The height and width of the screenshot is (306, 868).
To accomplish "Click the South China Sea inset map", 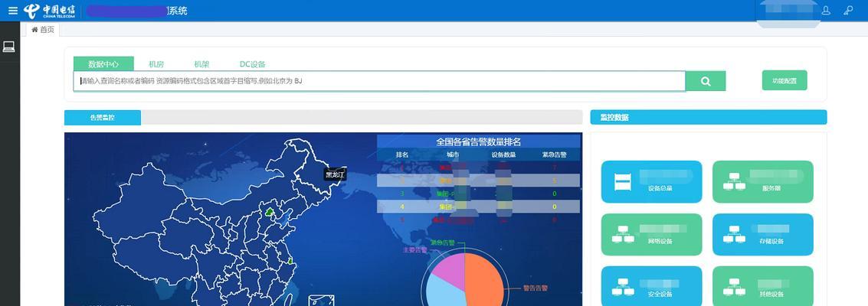I will coord(321,301).
